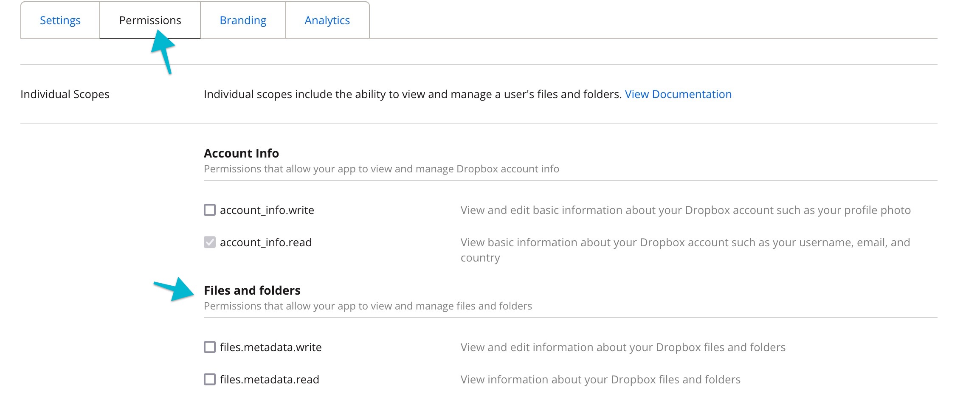The height and width of the screenshot is (394, 980).
Task: Click subtitle about managing files and folders permissions
Action: tap(368, 306)
